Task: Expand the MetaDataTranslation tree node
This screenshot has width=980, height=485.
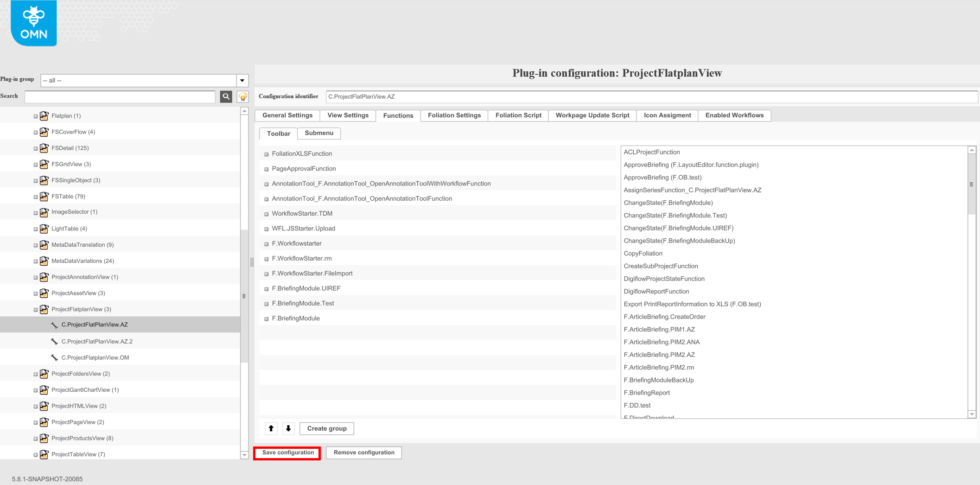Action: tap(36, 245)
